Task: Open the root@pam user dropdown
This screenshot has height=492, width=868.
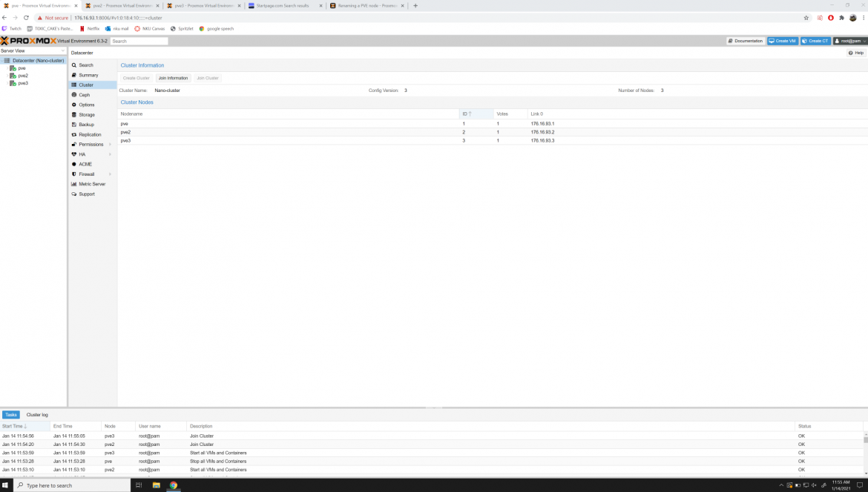Action: pos(850,41)
